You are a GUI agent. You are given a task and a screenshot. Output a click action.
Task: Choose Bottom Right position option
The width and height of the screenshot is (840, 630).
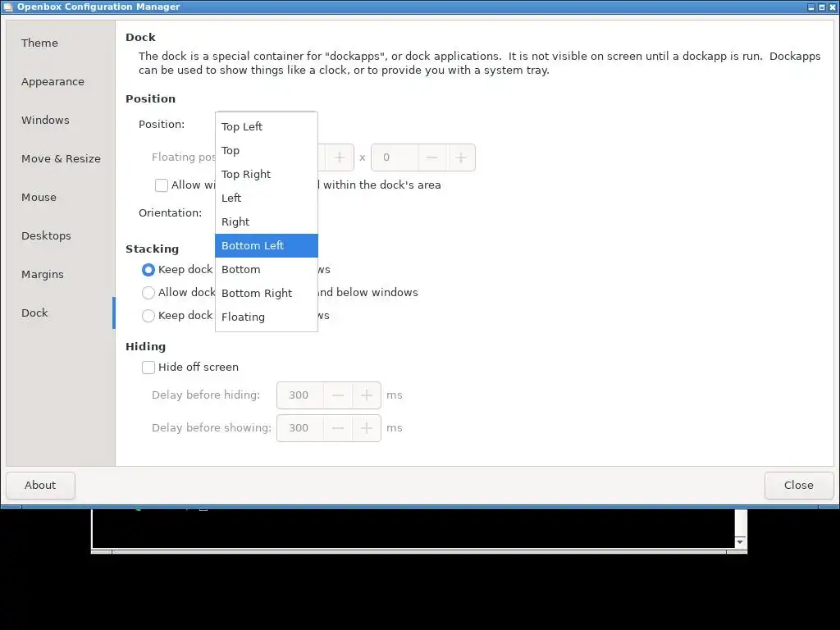coord(267,293)
